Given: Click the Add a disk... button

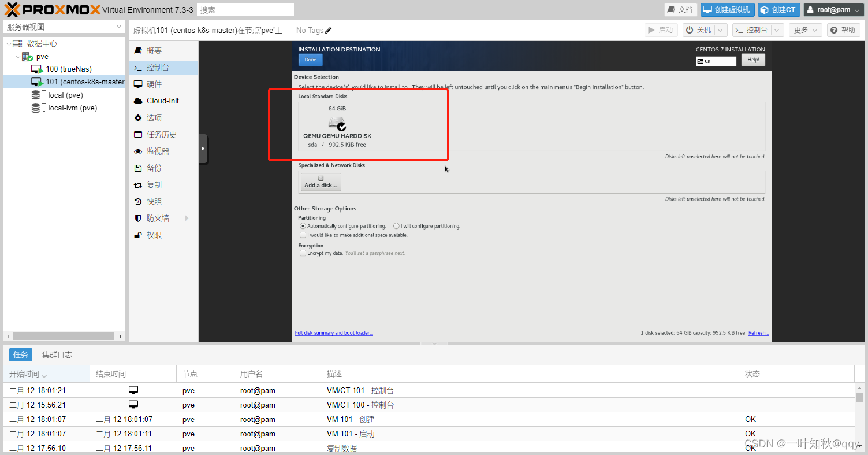Looking at the screenshot, I should pyautogui.click(x=321, y=182).
